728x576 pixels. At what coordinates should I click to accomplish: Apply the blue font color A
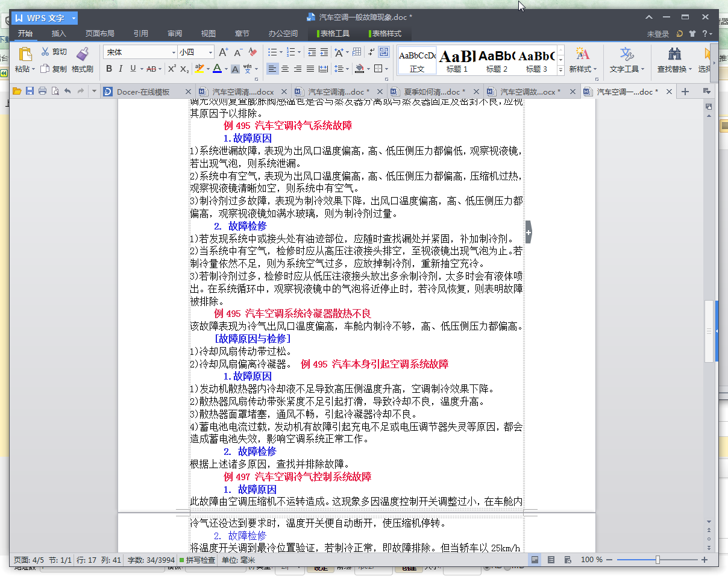coord(217,69)
